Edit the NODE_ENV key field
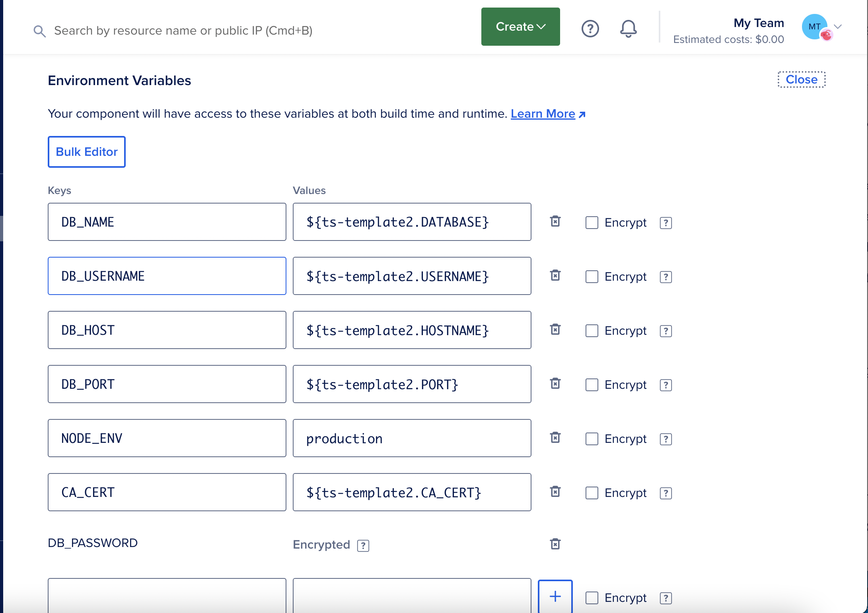Image resolution: width=868 pixels, height=613 pixels. 167,438
